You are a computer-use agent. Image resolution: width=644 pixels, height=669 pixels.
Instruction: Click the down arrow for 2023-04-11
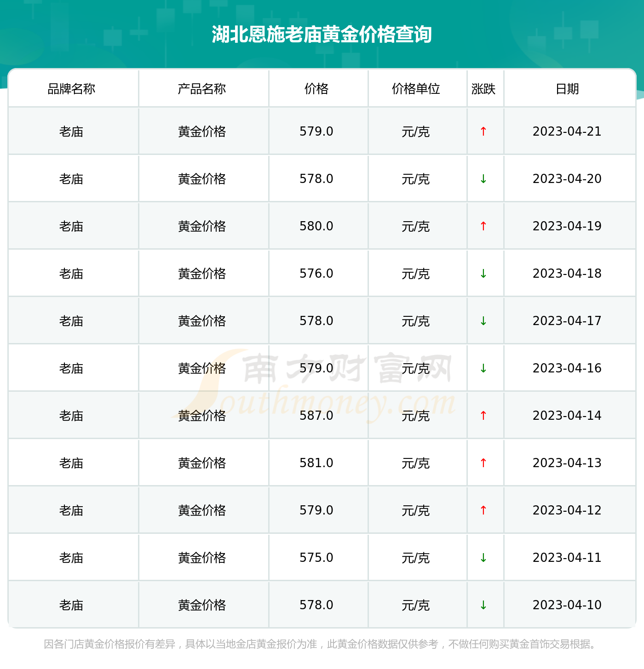[483, 558]
